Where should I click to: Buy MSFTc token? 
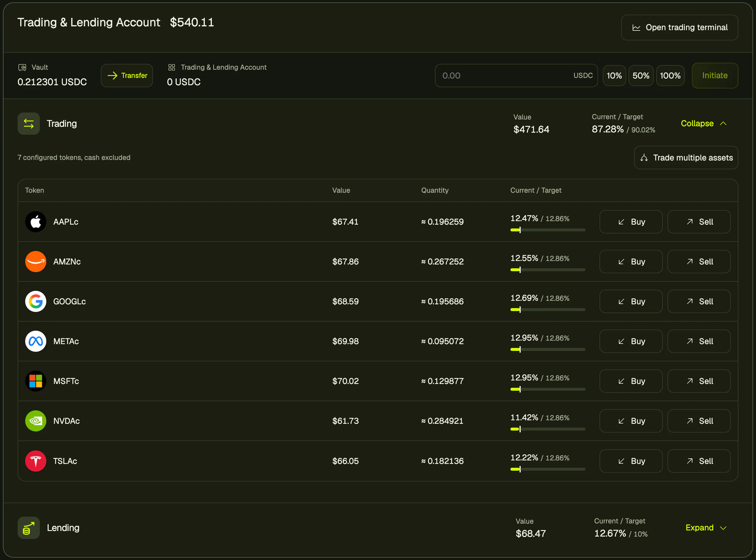pyautogui.click(x=631, y=381)
